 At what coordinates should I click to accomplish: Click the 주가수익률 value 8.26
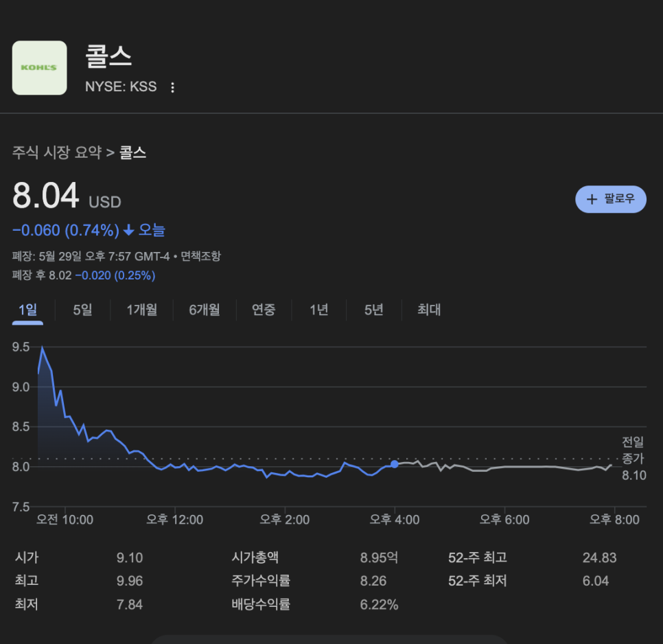[373, 581]
